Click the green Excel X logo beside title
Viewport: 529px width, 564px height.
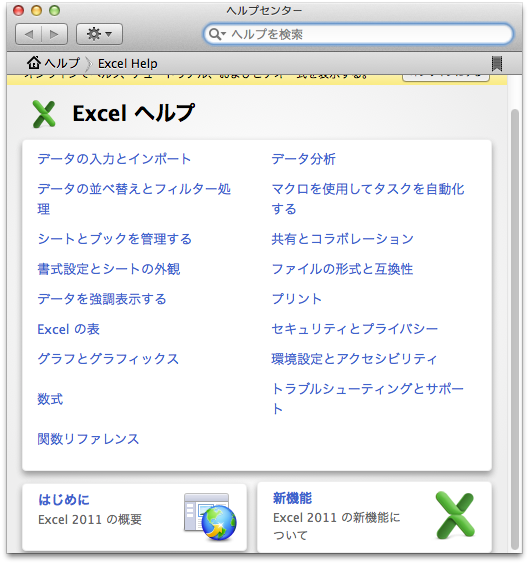click(44, 114)
